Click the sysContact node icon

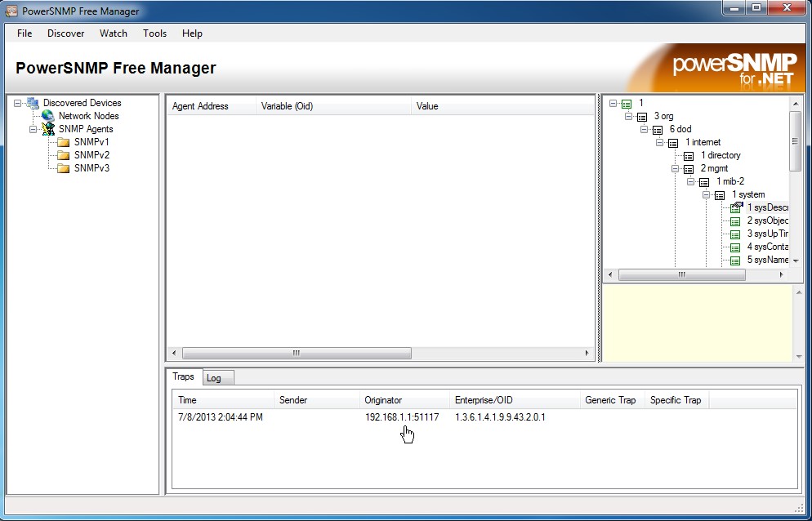click(x=735, y=247)
